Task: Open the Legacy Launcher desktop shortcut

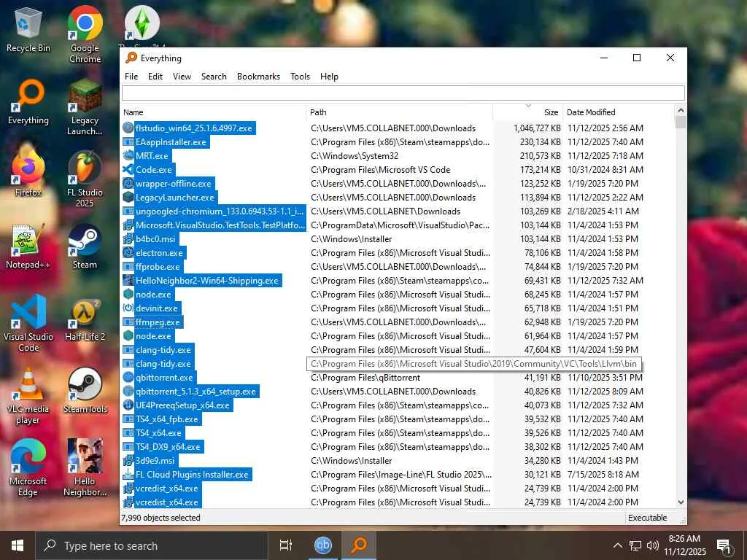Action: (x=85, y=108)
